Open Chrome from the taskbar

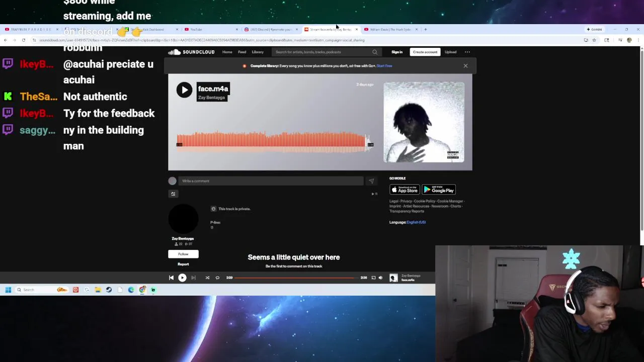tap(142, 290)
